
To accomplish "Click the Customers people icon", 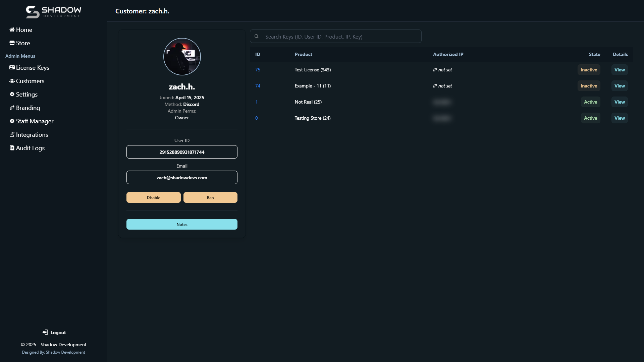I will point(12,81).
